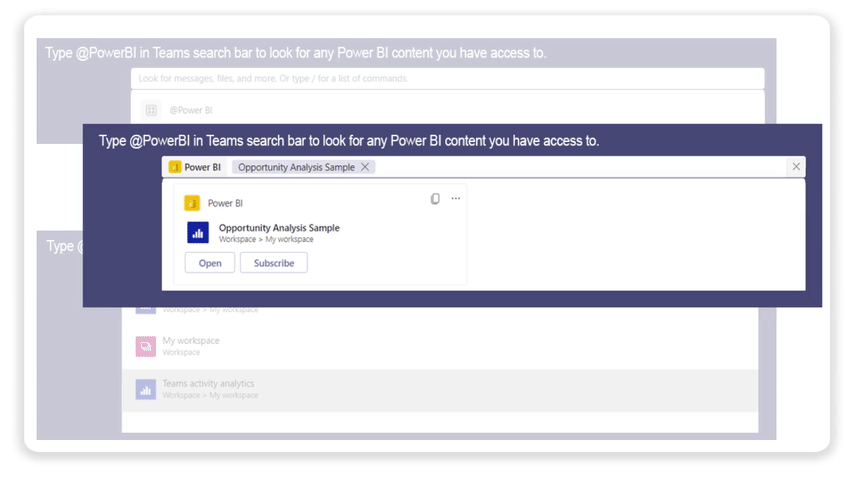The height and width of the screenshot is (480, 853).
Task: Click the faded @Power BI app icon
Action: coord(151,110)
